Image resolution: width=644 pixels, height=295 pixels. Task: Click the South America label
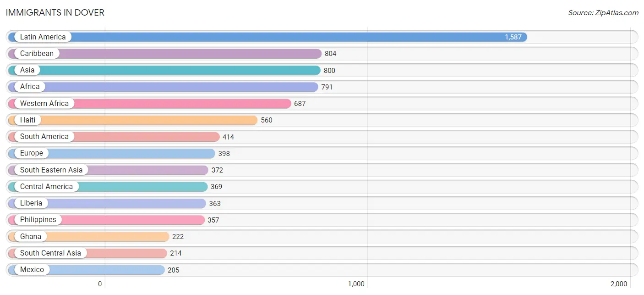click(x=44, y=137)
